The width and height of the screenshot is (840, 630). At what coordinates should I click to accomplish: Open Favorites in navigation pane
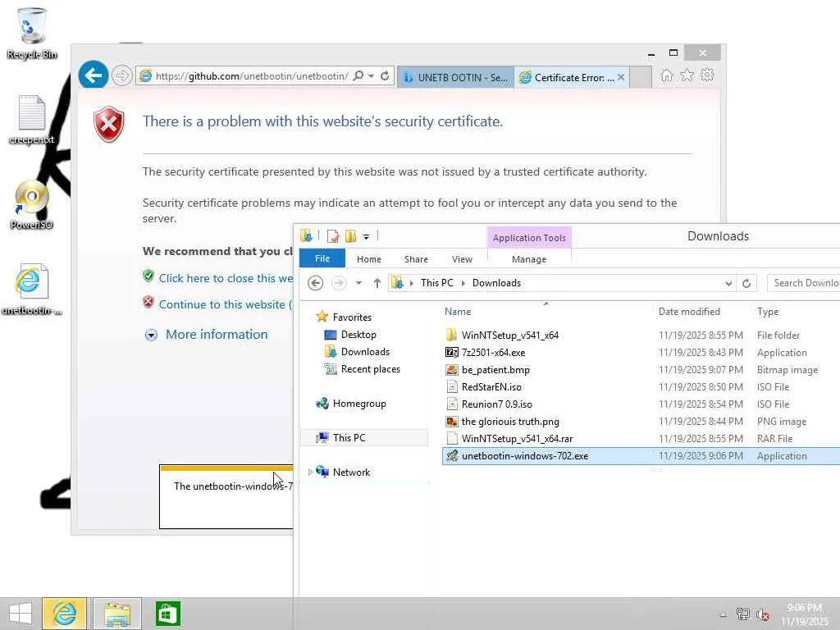pyautogui.click(x=352, y=317)
